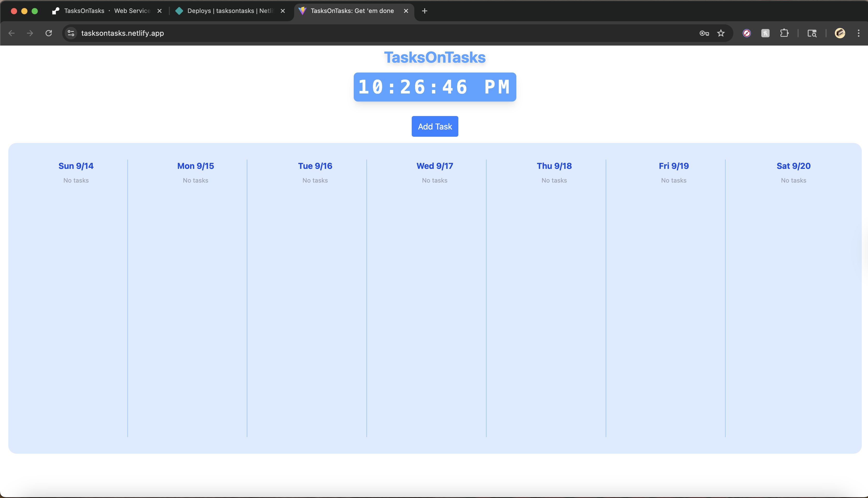
Task: Close the Deploys tasksontasks Netlify tab
Action: [283, 11]
